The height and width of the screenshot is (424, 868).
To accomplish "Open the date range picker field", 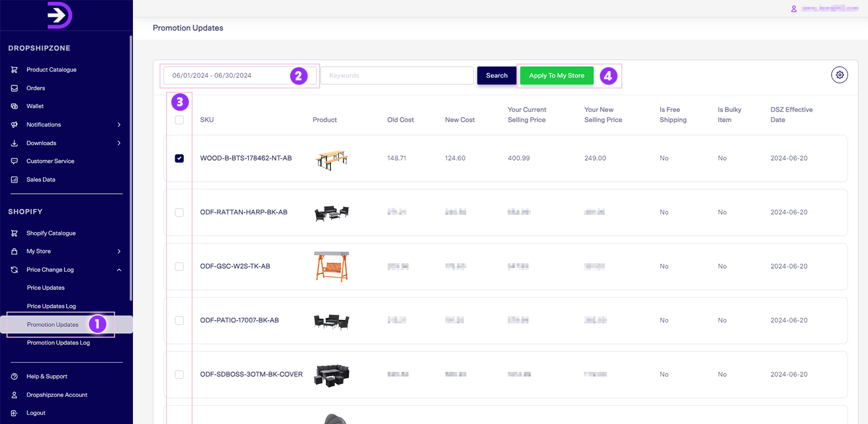I will [240, 75].
